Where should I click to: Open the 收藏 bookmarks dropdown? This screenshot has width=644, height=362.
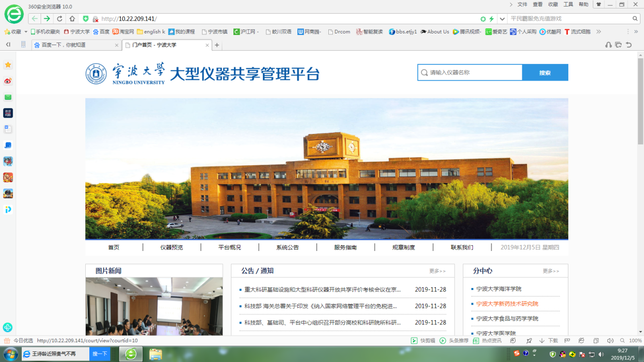[16, 31]
